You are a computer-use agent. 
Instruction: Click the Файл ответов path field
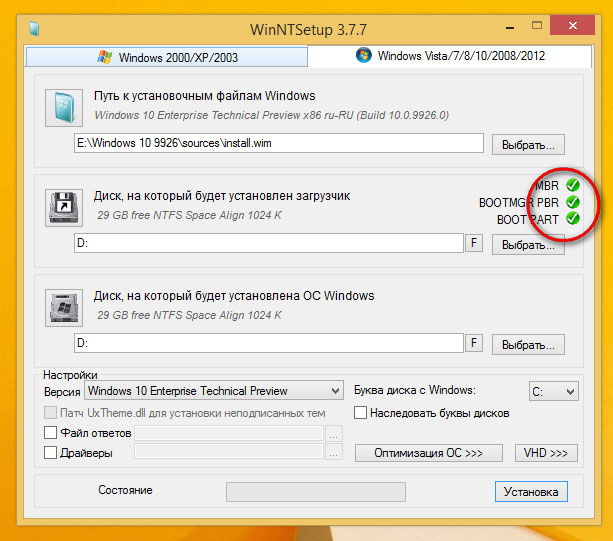[229, 433]
